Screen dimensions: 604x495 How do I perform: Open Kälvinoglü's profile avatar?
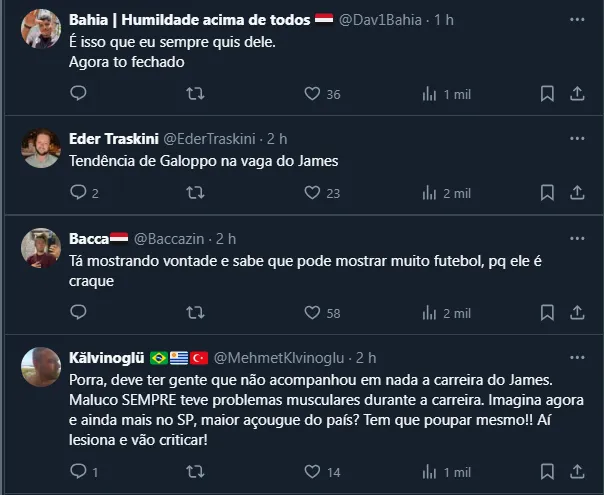pyautogui.click(x=41, y=367)
